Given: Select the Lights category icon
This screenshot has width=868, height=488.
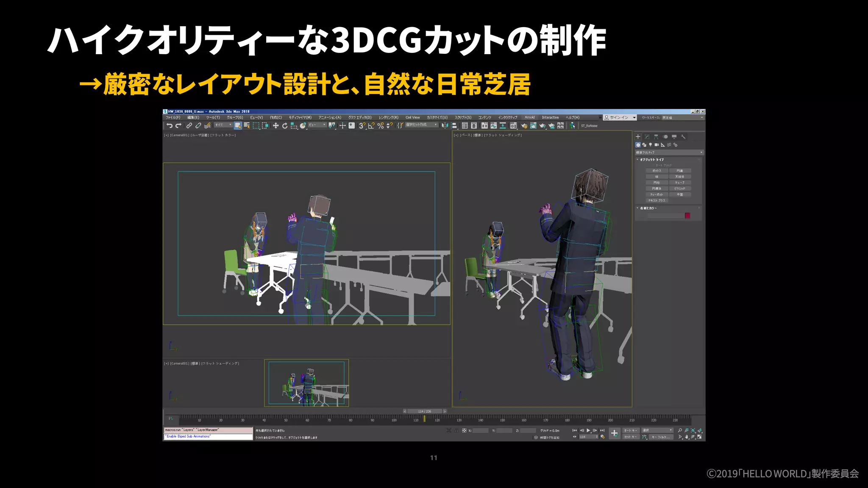Looking at the screenshot, I should [x=651, y=145].
